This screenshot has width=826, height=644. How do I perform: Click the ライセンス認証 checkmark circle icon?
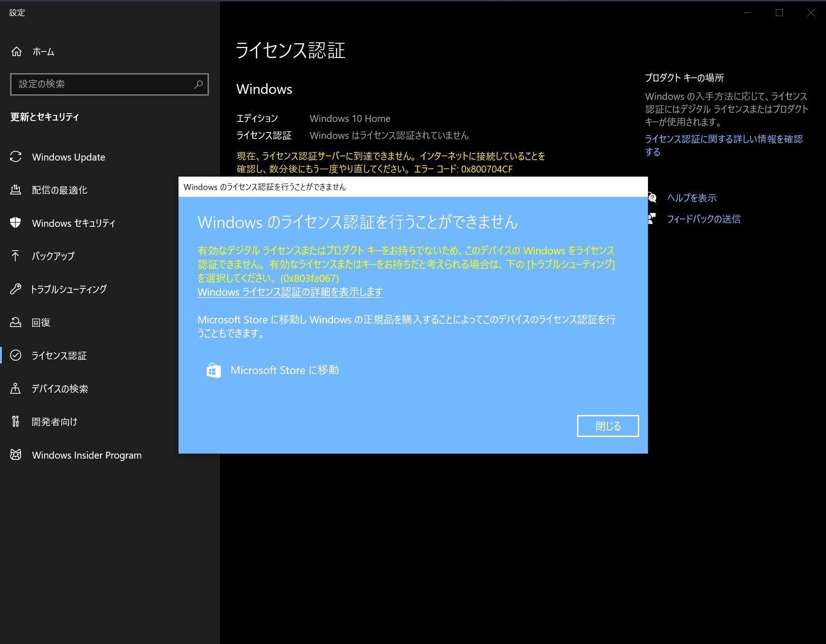coord(16,355)
